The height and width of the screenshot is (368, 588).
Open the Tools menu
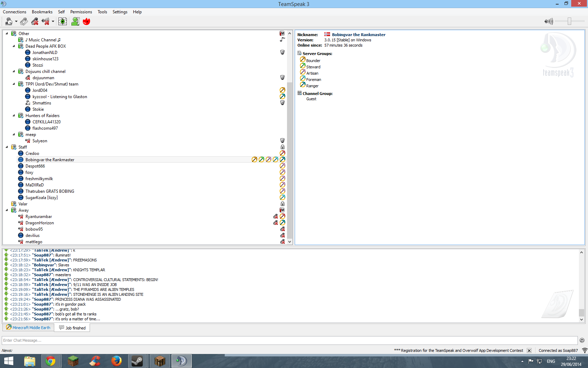102,12
